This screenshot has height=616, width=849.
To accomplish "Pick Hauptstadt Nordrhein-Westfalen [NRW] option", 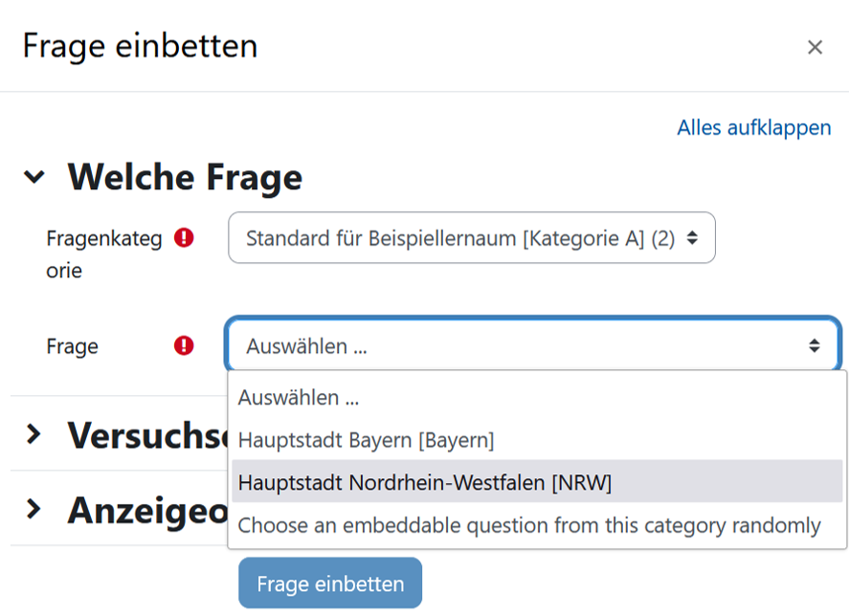I will click(424, 483).
